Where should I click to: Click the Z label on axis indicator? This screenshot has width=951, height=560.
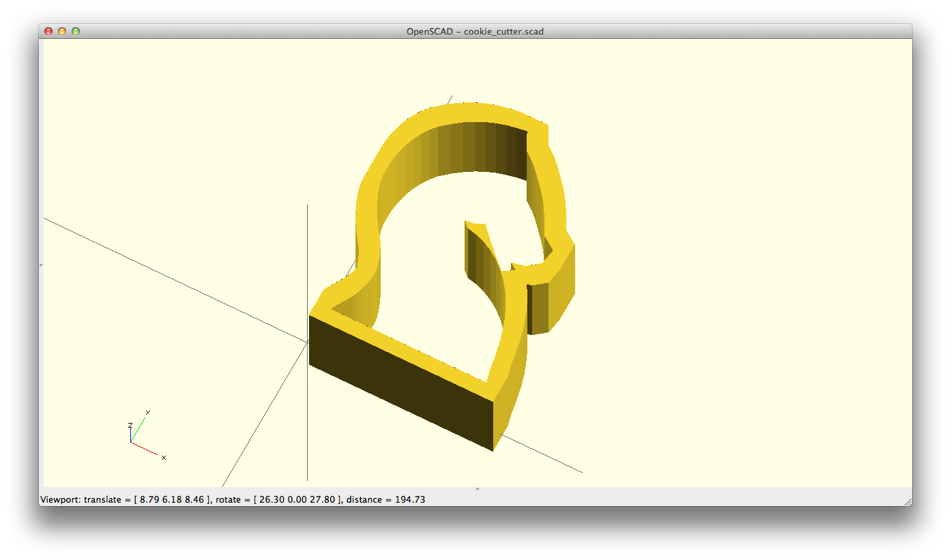coord(130,426)
